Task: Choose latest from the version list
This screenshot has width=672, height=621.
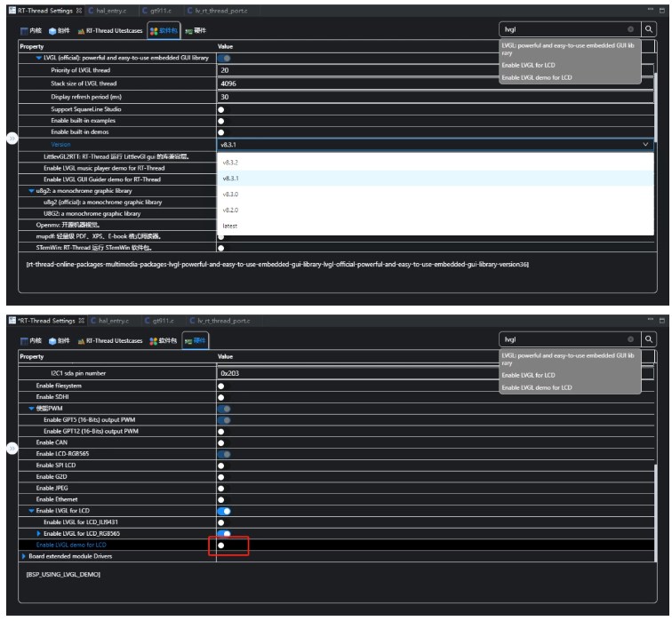Action: [435, 226]
